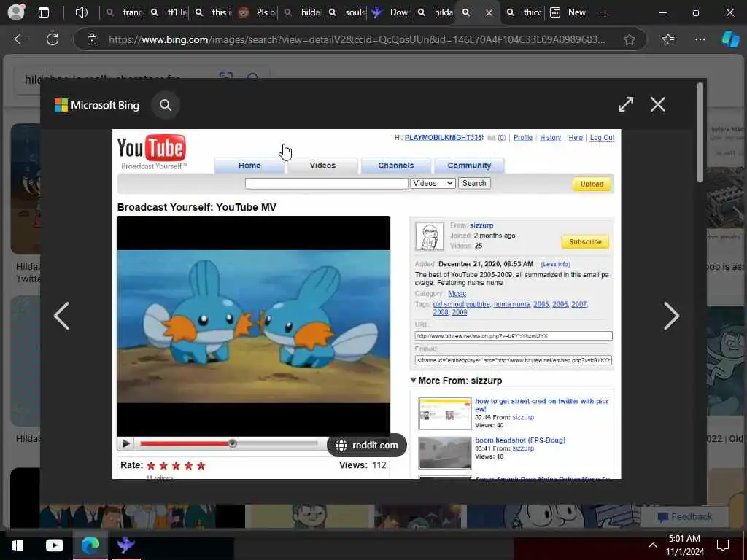747x560 pixels.
Task: Open the Copilot sidebar icon
Action: pyautogui.click(x=729, y=39)
